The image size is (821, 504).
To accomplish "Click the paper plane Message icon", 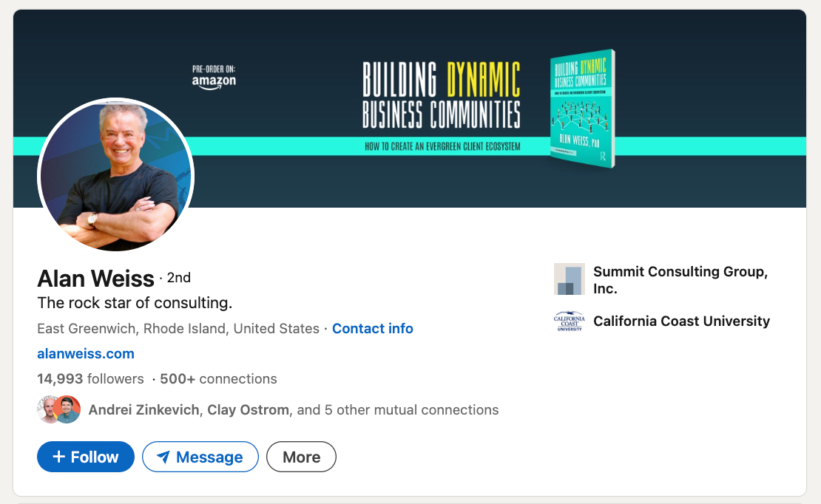I will pyautogui.click(x=164, y=457).
